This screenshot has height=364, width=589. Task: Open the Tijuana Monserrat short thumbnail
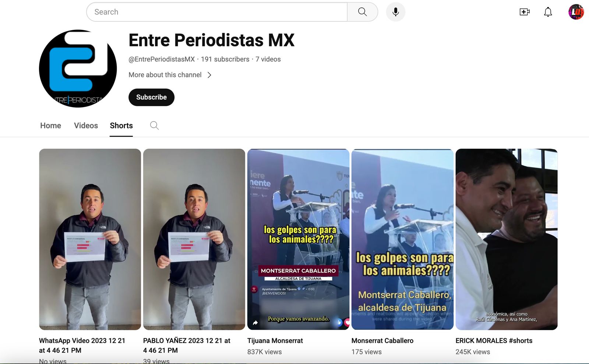click(298, 239)
